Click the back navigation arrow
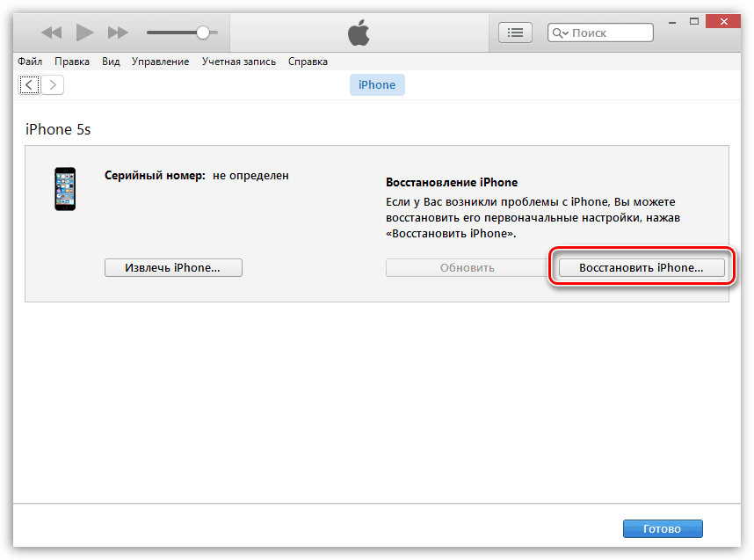 click(29, 85)
